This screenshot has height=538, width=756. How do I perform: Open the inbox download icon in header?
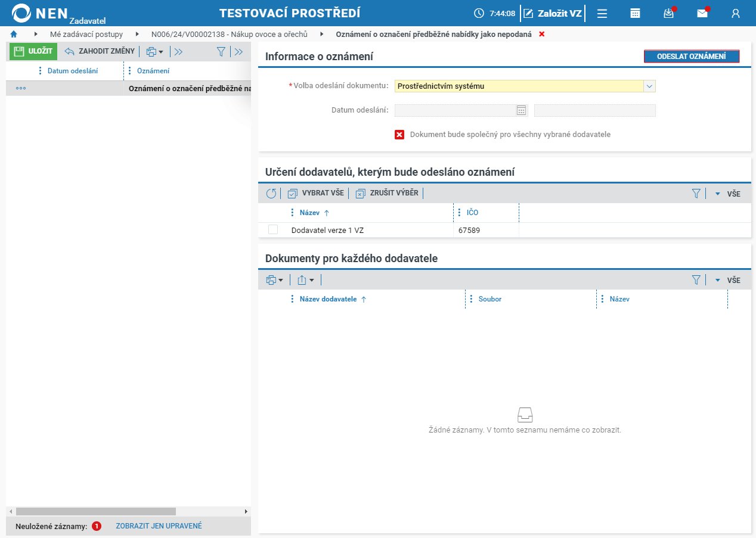[668, 13]
